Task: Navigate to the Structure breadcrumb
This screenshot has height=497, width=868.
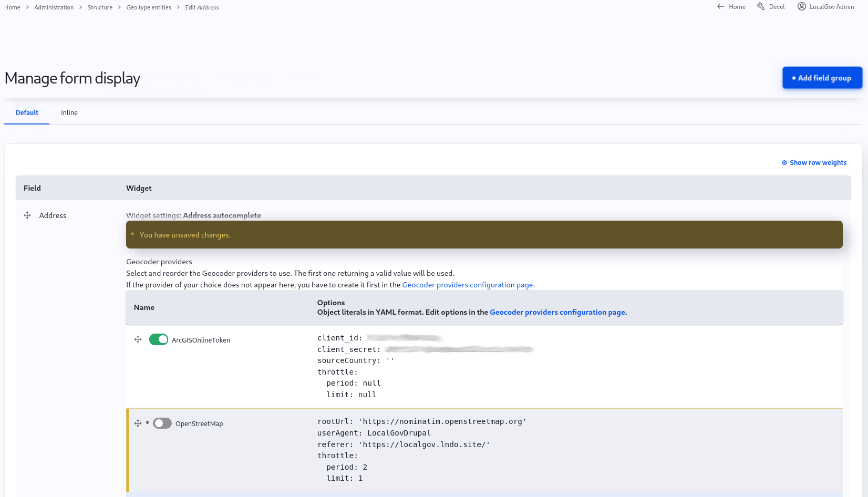Action: click(99, 7)
